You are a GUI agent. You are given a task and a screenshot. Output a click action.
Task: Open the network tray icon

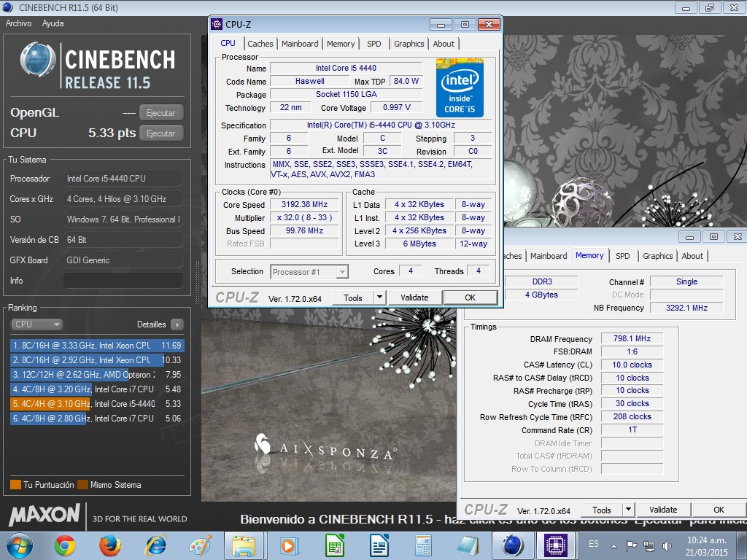649,545
